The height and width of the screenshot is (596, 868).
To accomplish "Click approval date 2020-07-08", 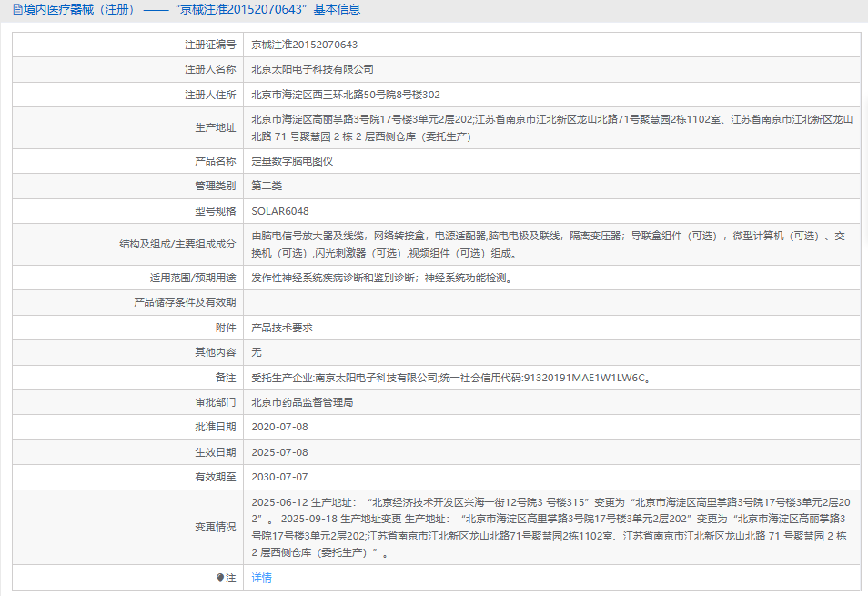I will (x=279, y=427).
